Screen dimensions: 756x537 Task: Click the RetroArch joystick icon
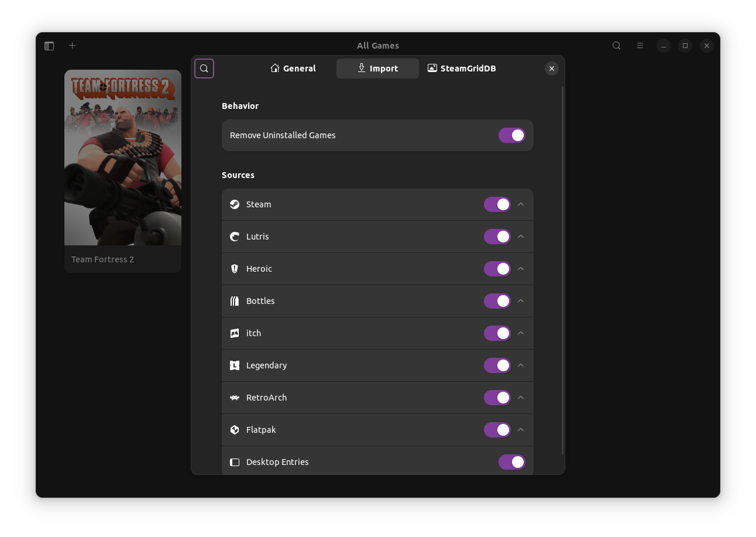coord(235,398)
